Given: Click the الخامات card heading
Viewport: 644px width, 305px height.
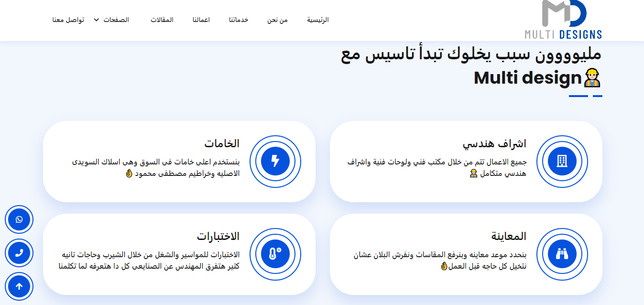Looking at the screenshot, I should click(x=222, y=143).
